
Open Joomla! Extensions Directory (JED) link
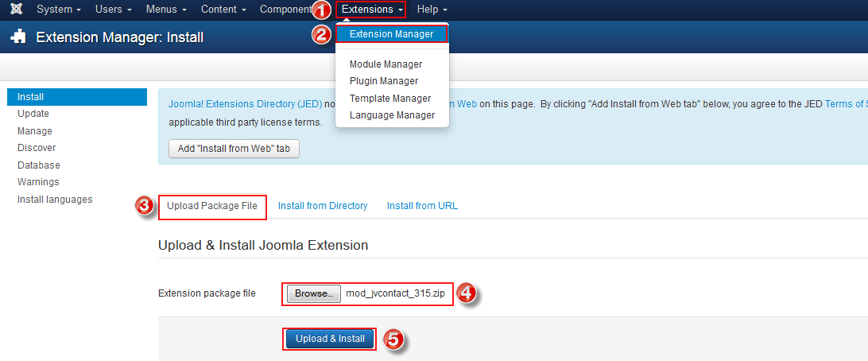coord(246,103)
